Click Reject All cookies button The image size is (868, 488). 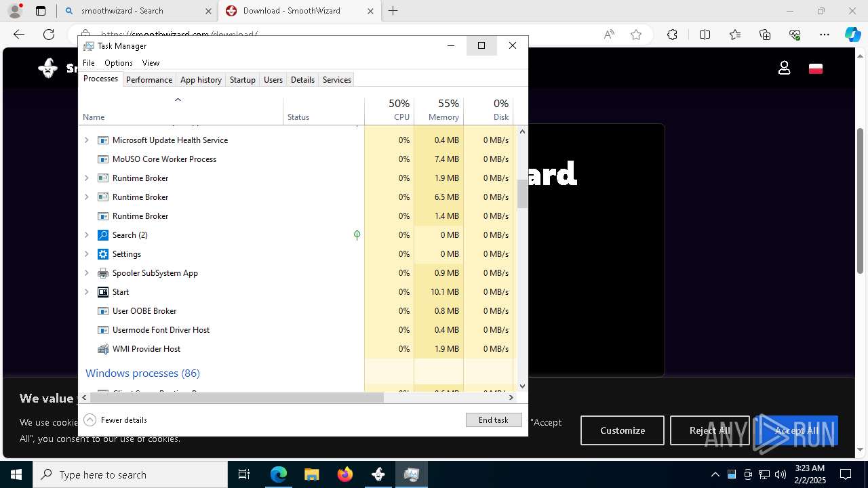[710, 430]
